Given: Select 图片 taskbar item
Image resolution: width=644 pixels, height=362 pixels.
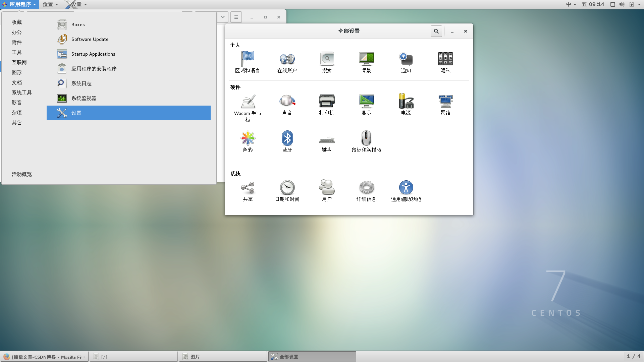Looking at the screenshot, I should click(x=222, y=357).
